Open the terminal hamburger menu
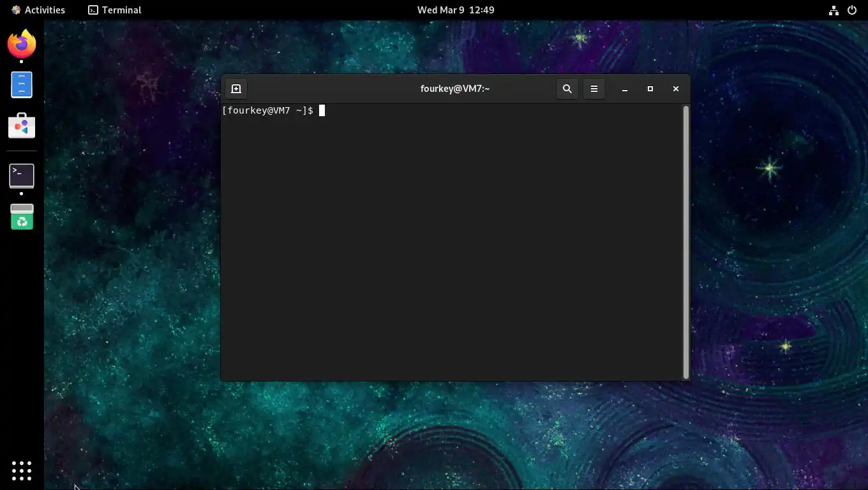The height and width of the screenshot is (490, 868). (x=594, y=89)
